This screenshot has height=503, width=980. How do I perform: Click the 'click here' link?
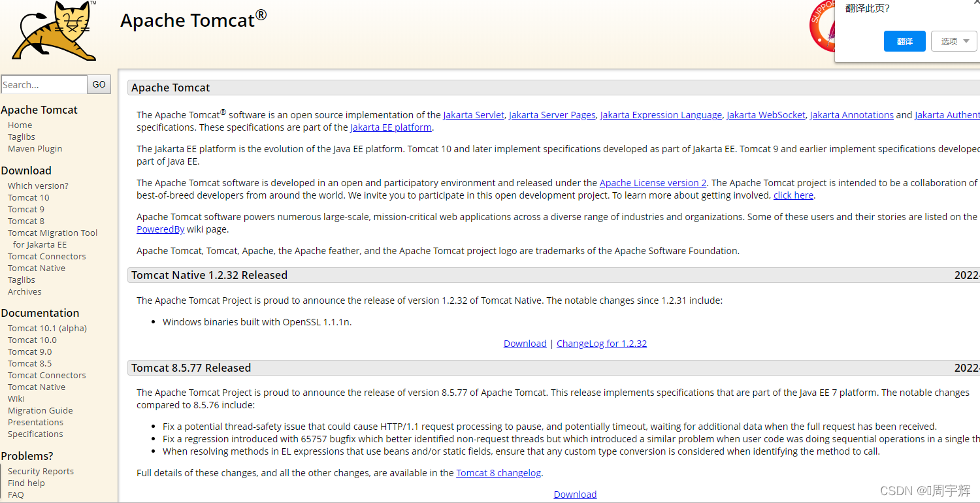click(793, 195)
